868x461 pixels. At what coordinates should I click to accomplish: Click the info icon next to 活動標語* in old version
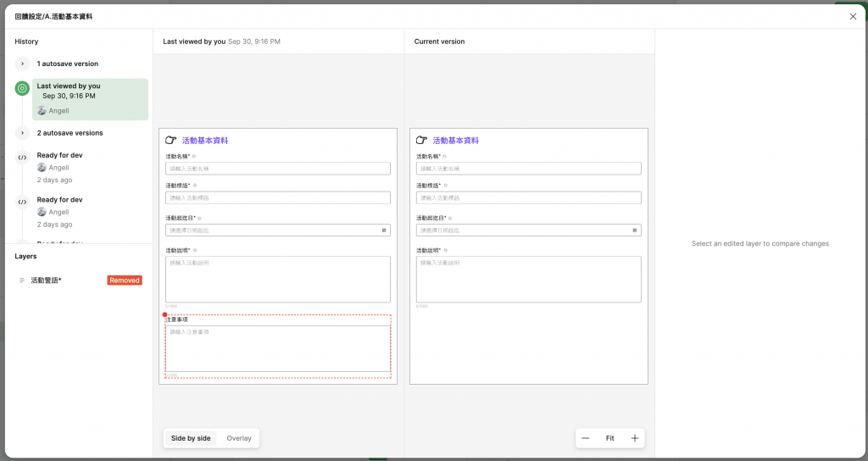coord(195,186)
